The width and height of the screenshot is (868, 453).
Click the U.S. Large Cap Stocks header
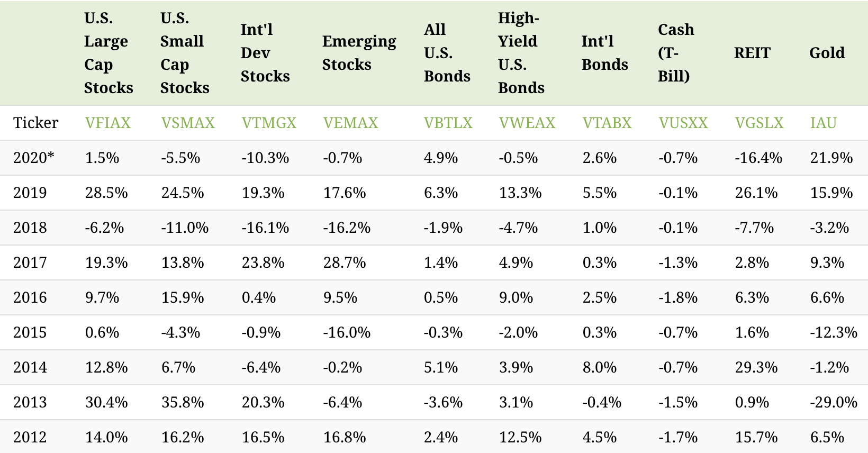tap(108, 53)
